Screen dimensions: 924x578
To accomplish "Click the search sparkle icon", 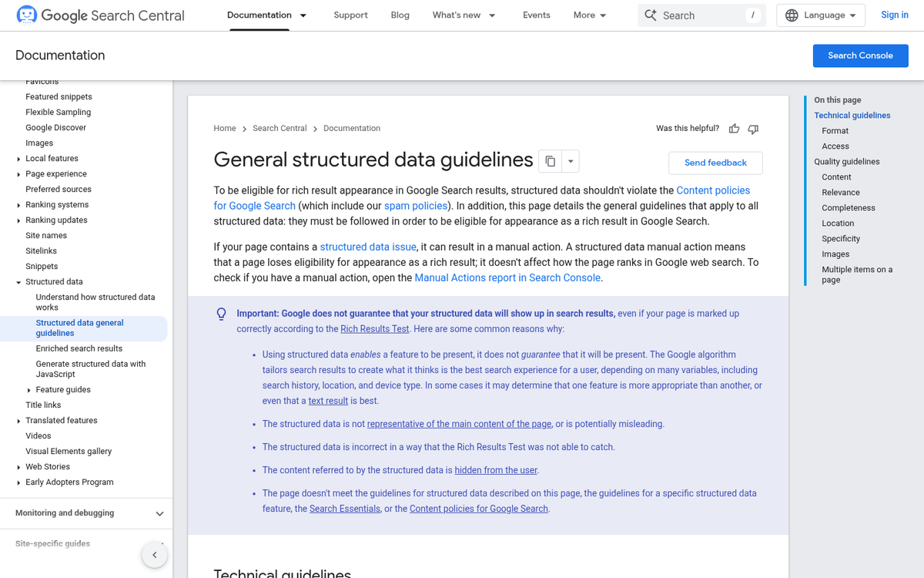I will tap(651, 15).
